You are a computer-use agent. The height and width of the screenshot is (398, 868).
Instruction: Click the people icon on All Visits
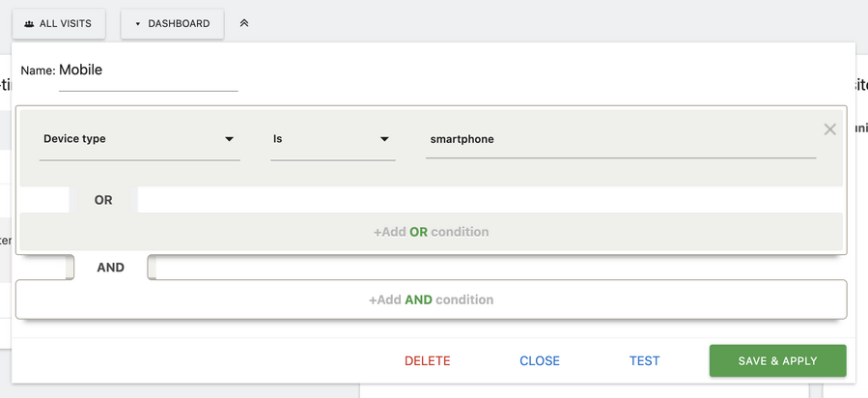[29, 23]
